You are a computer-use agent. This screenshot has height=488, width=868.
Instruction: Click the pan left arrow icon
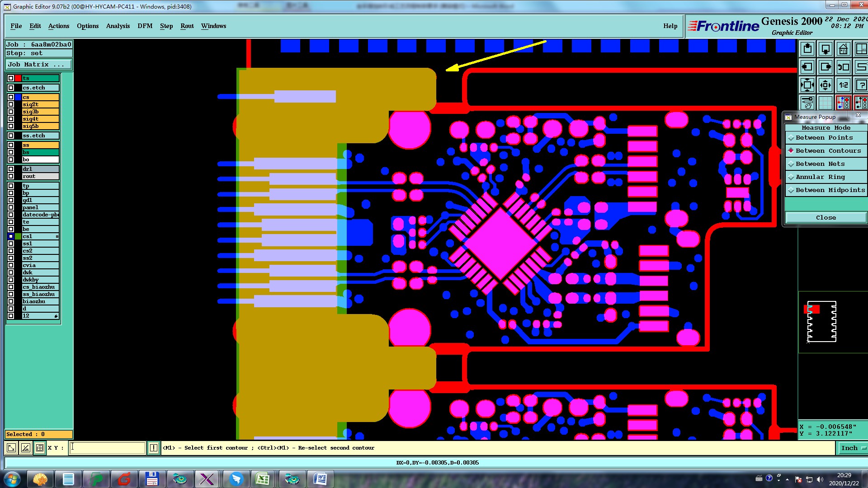(807, 67)
